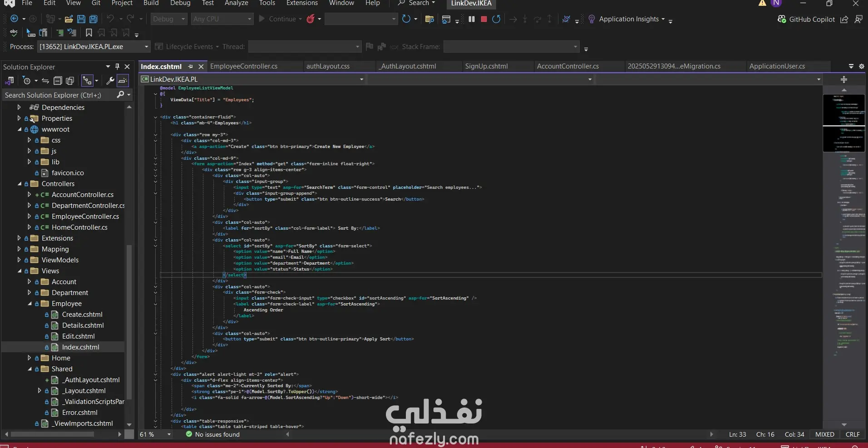This screenshot has height=448, width=868.
Task: Click the Send Feedback person icon
Action: click(858, 19)
